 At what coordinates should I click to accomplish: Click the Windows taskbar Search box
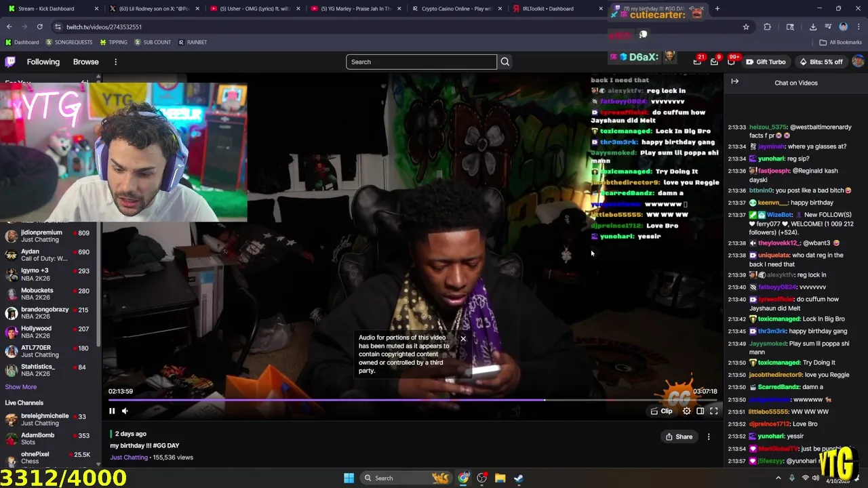406,478
